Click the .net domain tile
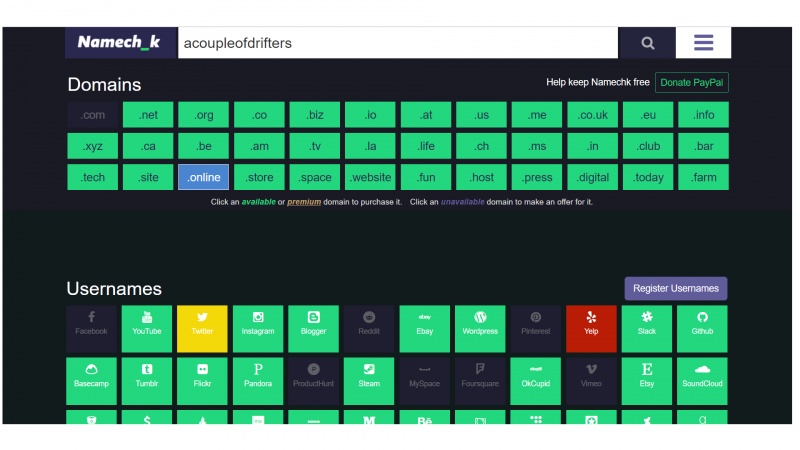Image resolution: width=800 pixels, height=450 pixels. coord(148,115)
